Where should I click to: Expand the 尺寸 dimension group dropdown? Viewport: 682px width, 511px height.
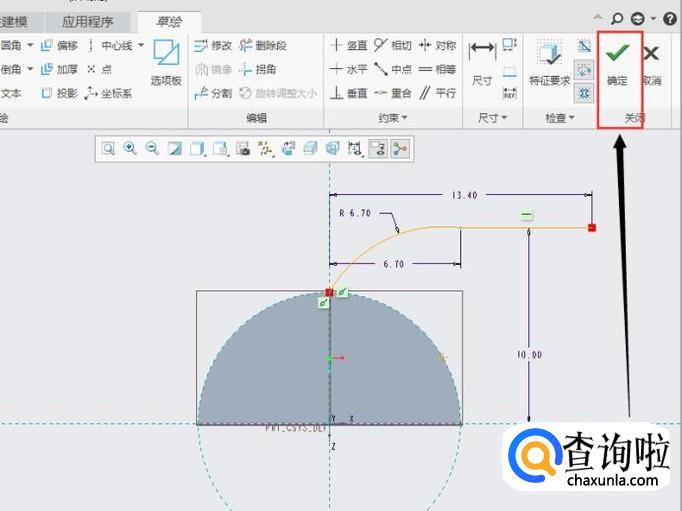pyautogui.click(x=492, y=118)
